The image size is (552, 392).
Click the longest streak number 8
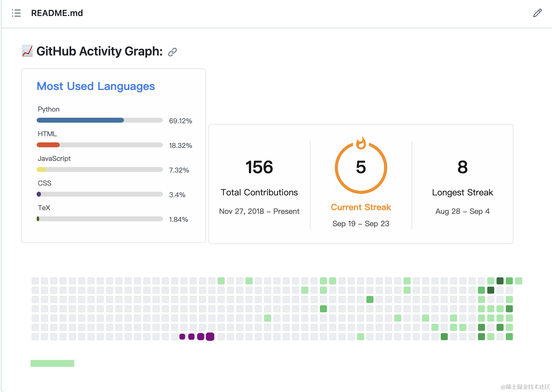[463, 167]
